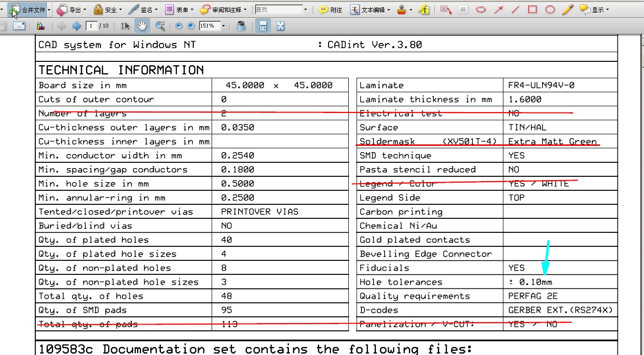The width and height of the screenshot is (644, 355).
Task: Open the Text Edits dropdown arrow
Action: click(389, 10)
